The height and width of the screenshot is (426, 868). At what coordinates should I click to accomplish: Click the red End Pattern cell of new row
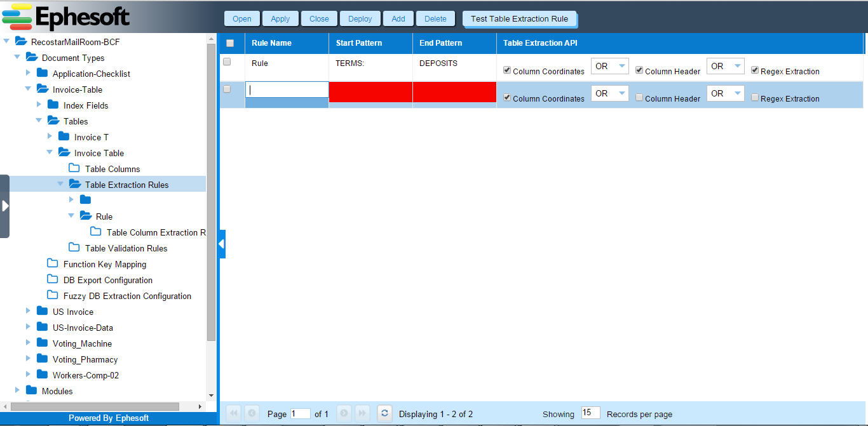point(454,91)
